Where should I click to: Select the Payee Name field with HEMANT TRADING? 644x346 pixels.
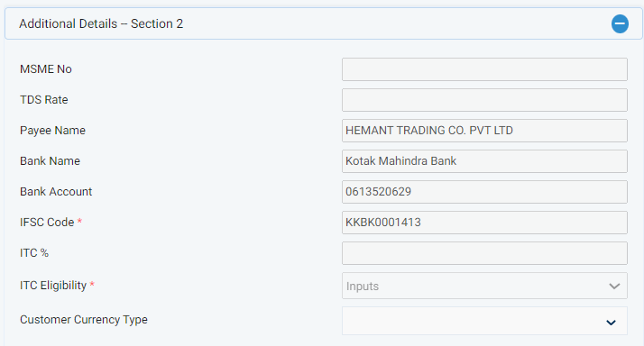click(484, 131)
